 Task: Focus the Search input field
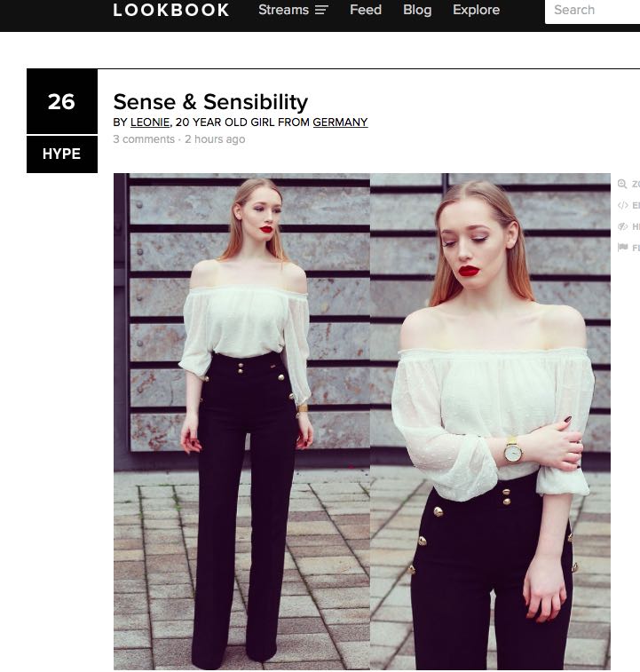click(x=592, y=11)
